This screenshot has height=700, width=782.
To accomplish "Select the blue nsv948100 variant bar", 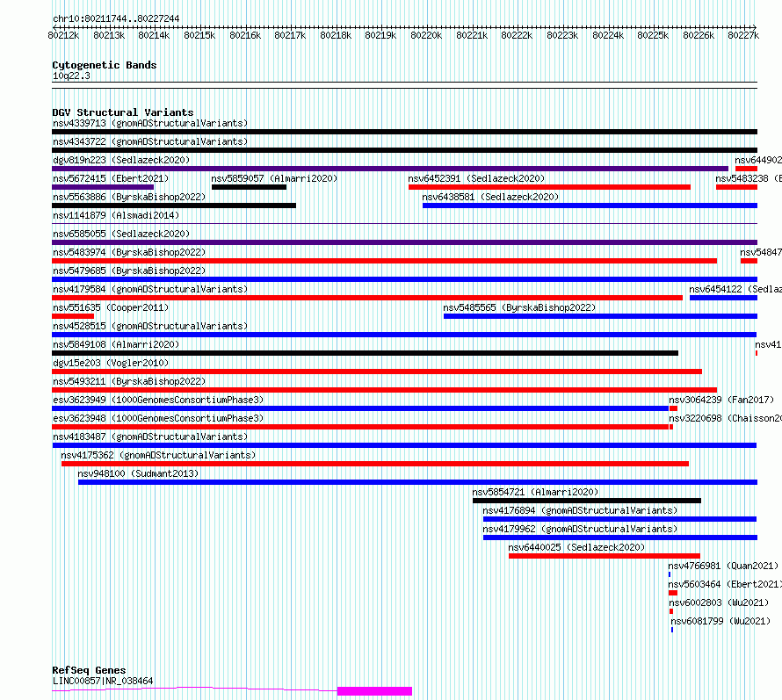I will click(x=418, y=482).
